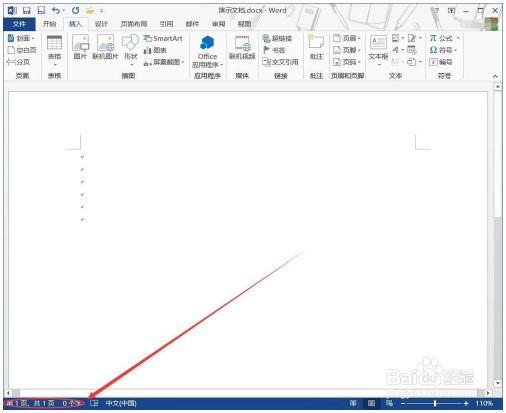This screenshot has width=506, height=413.
Task: Click the Save icon in quick access toolbar
Action: coord(27,11)
